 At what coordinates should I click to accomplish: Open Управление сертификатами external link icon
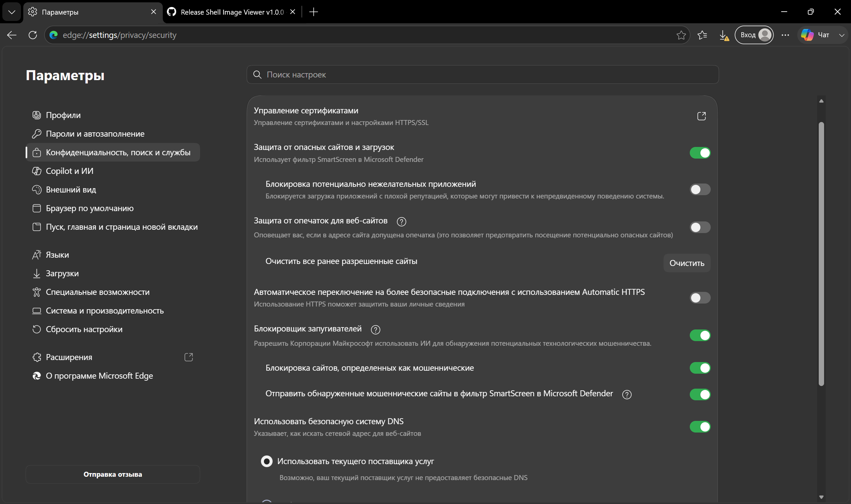tap(701, 116)
